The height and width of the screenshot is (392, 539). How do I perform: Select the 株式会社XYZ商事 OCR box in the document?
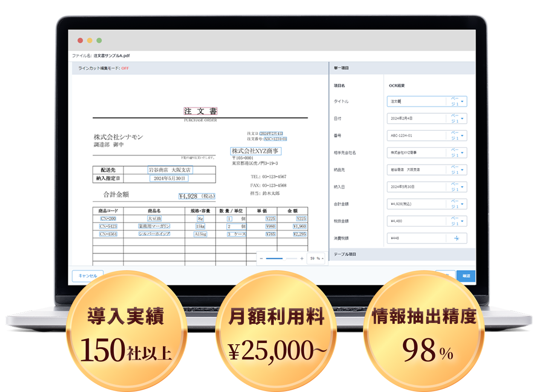[x=255, y=151]
